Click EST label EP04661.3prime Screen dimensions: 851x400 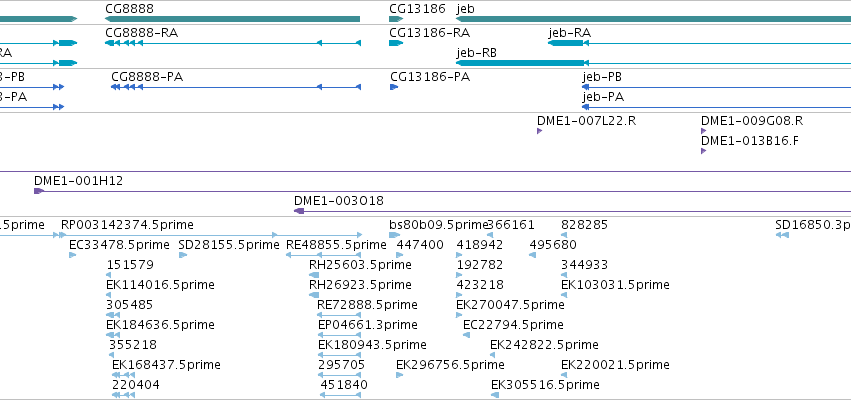(x=368, y=325)
